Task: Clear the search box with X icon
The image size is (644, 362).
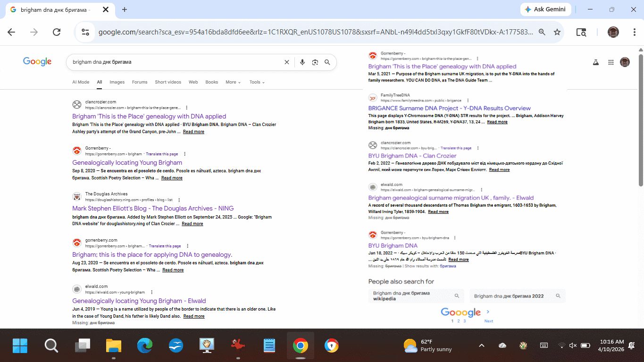Action: tap(286, 62)
